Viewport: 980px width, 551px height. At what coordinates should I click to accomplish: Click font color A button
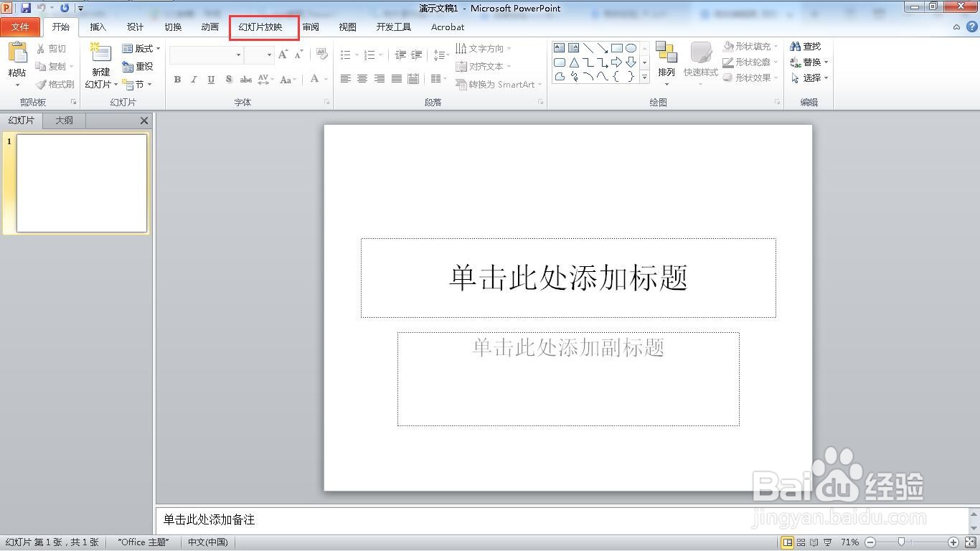314,80
